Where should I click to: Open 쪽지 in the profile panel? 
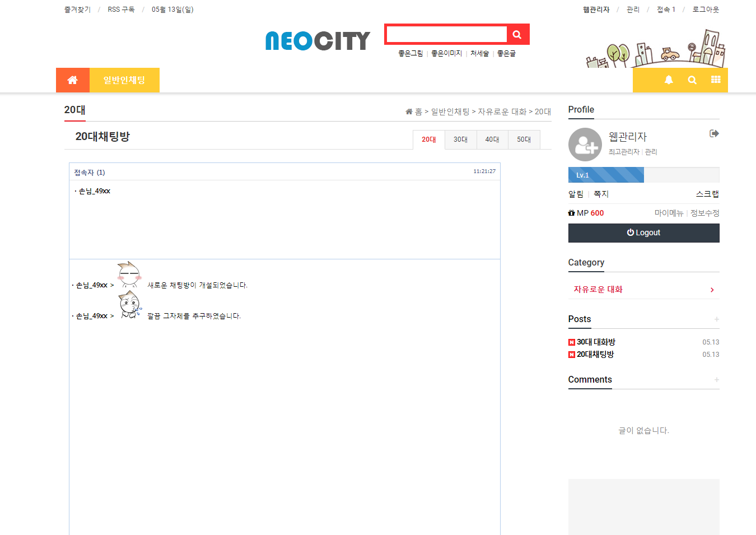(601, 194)
